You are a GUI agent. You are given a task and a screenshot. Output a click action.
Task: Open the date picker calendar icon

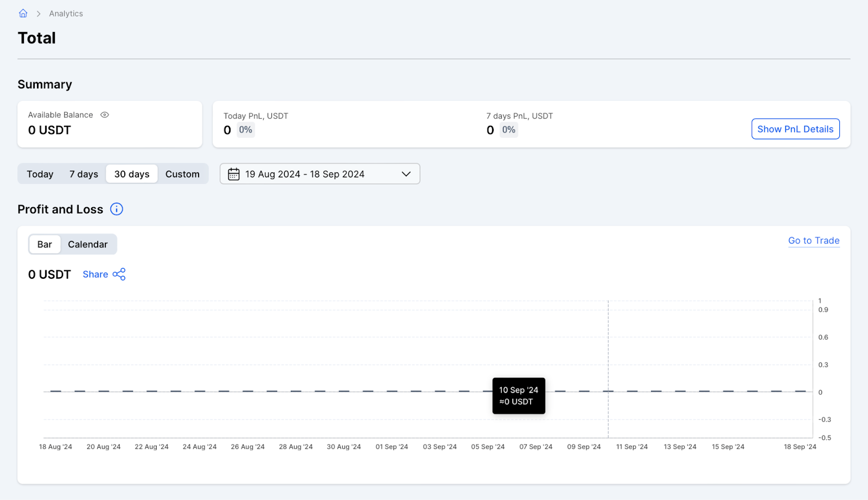coord(233,174)
